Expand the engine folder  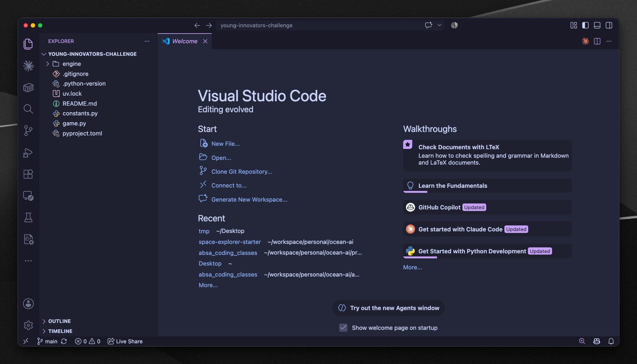(98, 64)
